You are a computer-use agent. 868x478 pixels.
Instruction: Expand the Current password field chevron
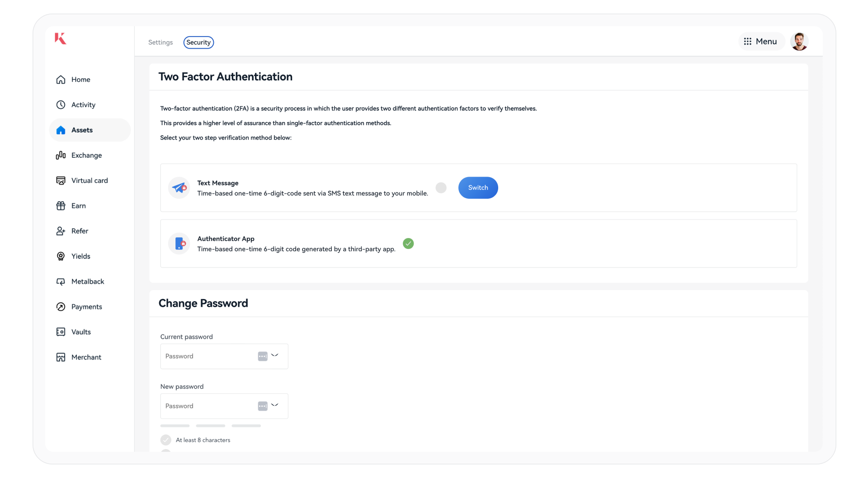pyautogui.click(x=274, y=356)
